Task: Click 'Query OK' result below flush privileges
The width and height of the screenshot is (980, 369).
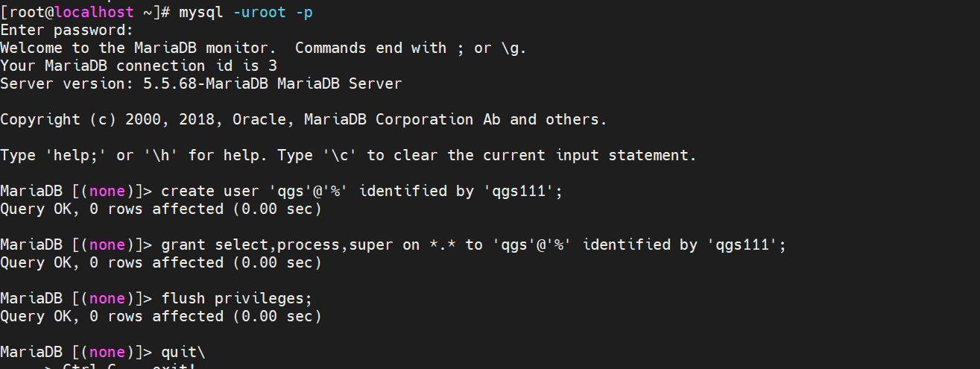Action: (160, 316)
